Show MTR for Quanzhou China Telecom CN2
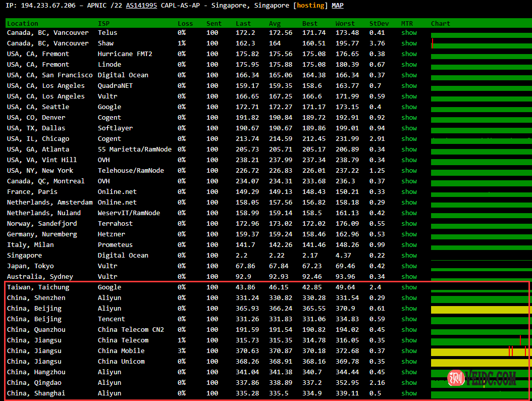Viewport: 532px width, 401px height. (x=409, y=330)
